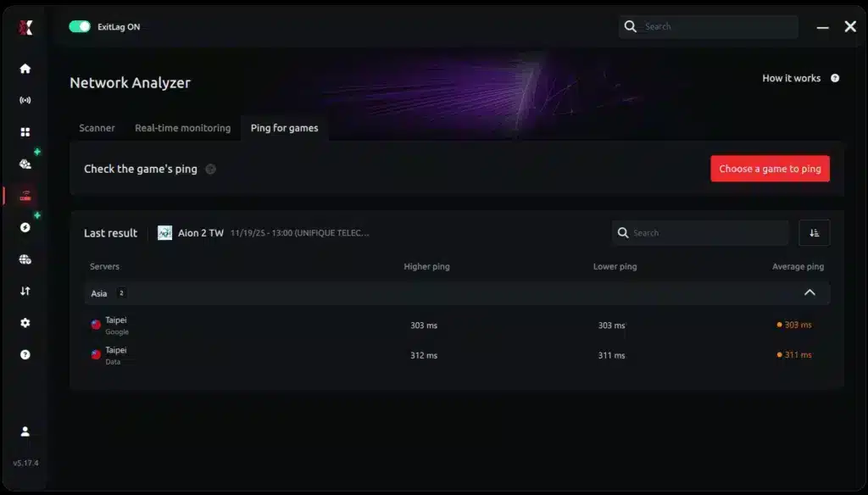This screenshot has height=495, width=868.
Task: Click info icon next to Check the game's ping
Action: click(x=210, y=169)
